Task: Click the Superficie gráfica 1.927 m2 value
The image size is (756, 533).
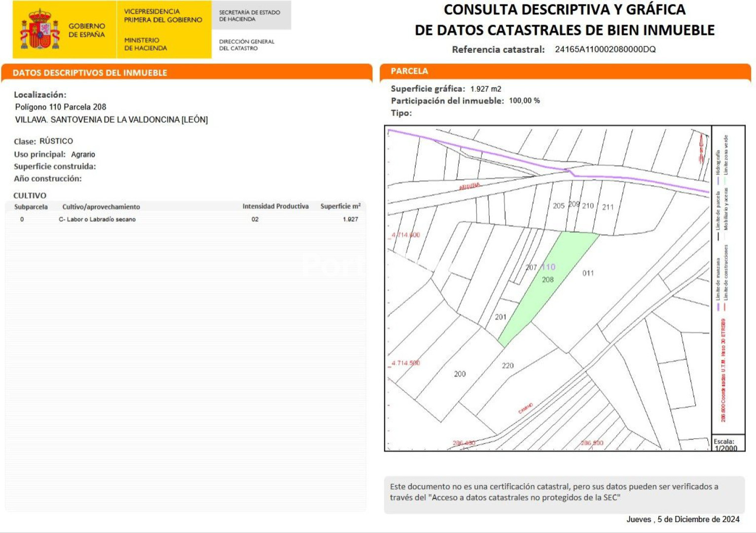Action: pos(485,89)
